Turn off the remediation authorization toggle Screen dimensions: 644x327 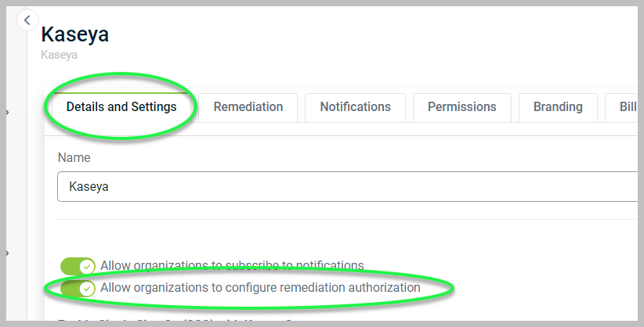click(x=78, y=289)
